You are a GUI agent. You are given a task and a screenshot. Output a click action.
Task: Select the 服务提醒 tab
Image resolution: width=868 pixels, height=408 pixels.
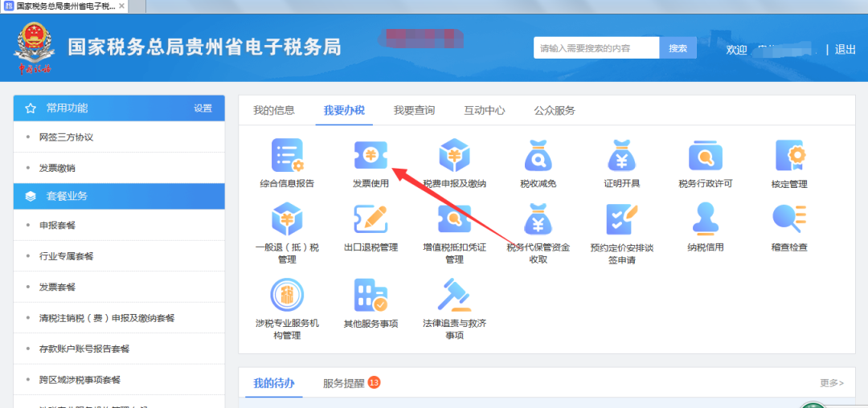(x=344, y=382)
